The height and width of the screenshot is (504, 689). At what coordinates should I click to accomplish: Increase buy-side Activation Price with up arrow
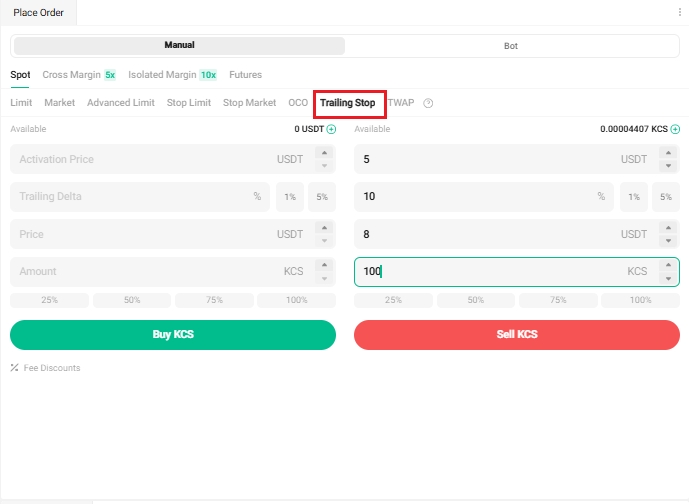pos(323,153)
